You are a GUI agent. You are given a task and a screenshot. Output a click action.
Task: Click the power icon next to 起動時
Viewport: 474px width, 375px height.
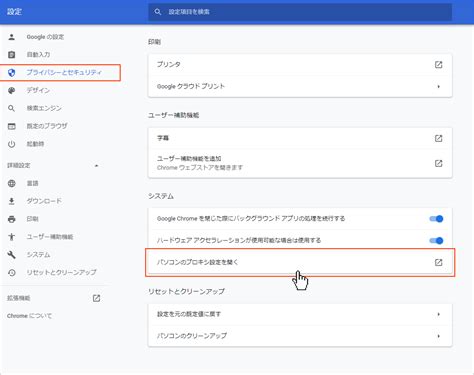[x=12, y=144]
